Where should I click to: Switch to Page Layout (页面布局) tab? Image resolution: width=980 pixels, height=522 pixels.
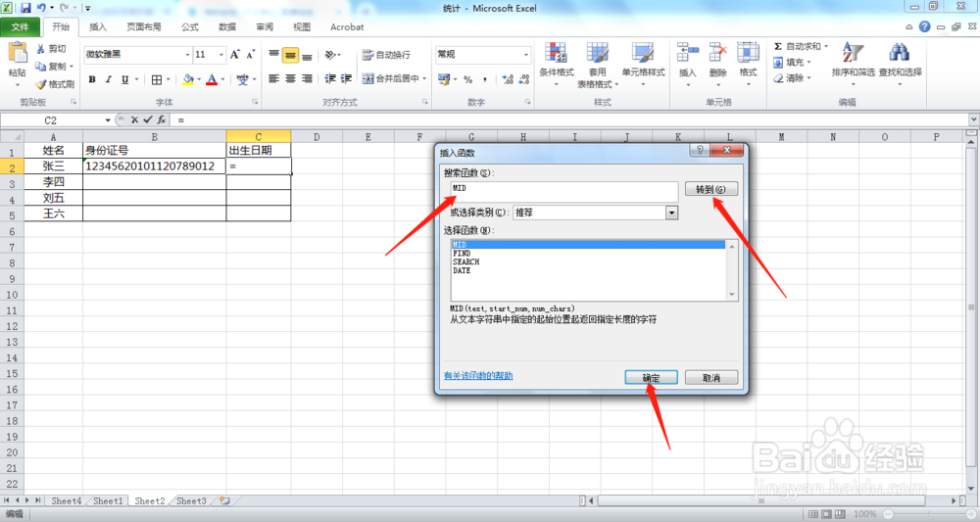144,26
